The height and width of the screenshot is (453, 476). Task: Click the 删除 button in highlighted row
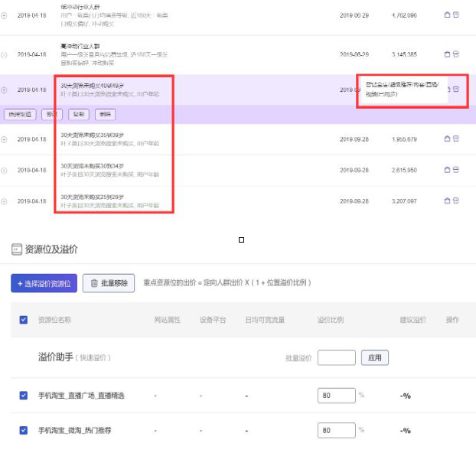(105, 114)
